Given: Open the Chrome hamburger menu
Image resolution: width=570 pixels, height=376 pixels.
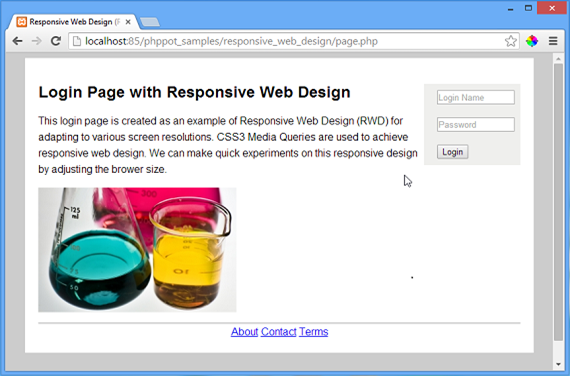Looking at the screenshot, I should pyautogui.click(x=553, y=41).
